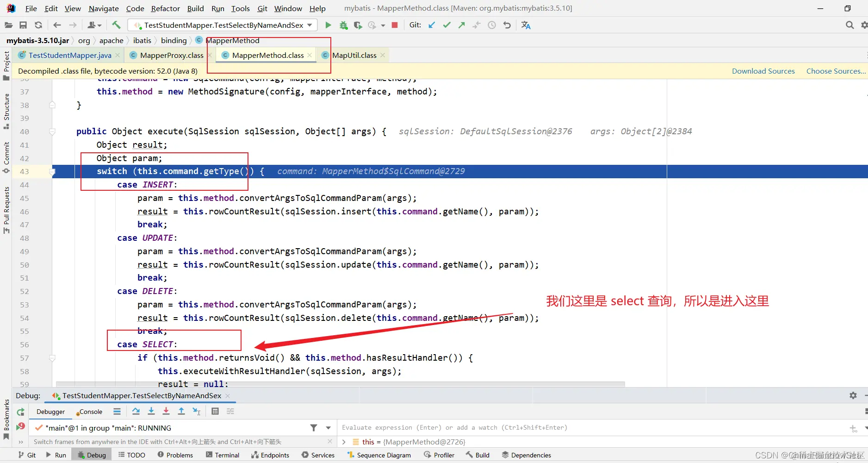The width and height of the screenshot is (868, 463).
Task: Expand the 'this = {MapperMethod@2726}' variable
Action: coord(344,442)
